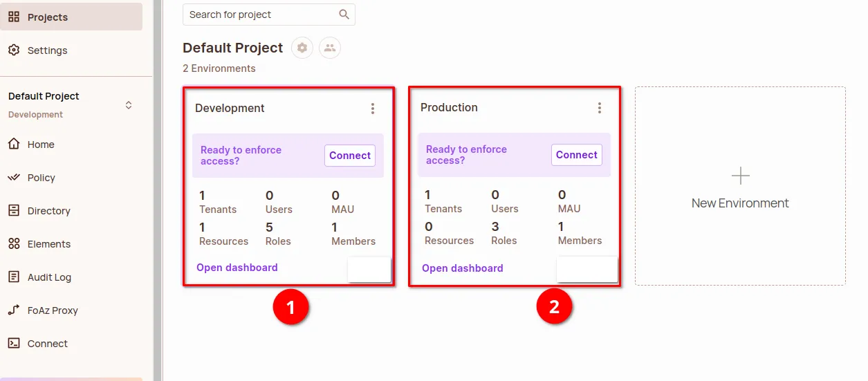The width and height of the screenshot is (868, 381).
Task: Click the project settings gear icon
Action: coord(302,48)
